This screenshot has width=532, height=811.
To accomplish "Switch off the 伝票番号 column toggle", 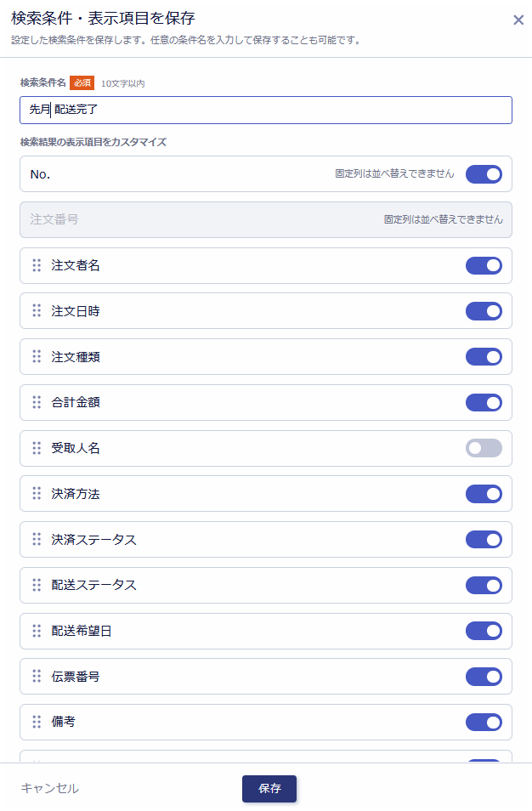I will click(484, 677).
